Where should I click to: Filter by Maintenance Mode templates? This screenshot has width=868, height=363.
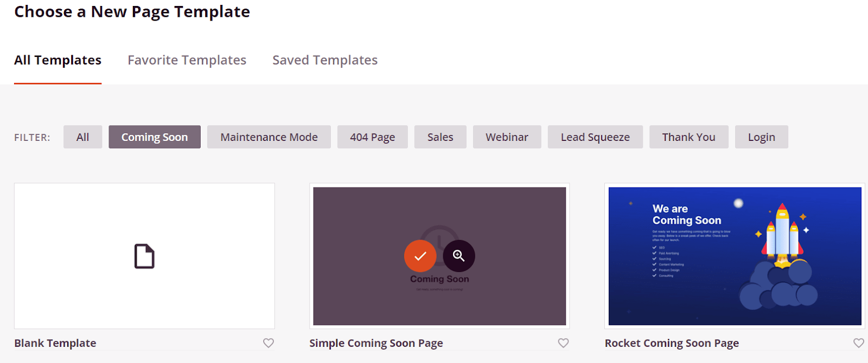tap(269, 137)
